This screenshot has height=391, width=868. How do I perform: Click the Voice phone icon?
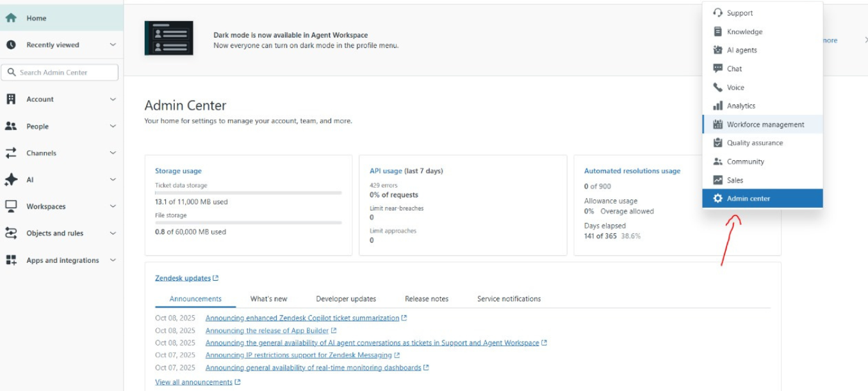coord(717,87)
